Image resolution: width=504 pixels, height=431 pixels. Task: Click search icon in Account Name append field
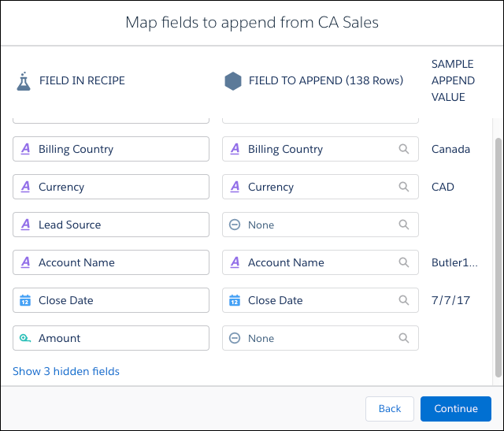tap(404, 262)
